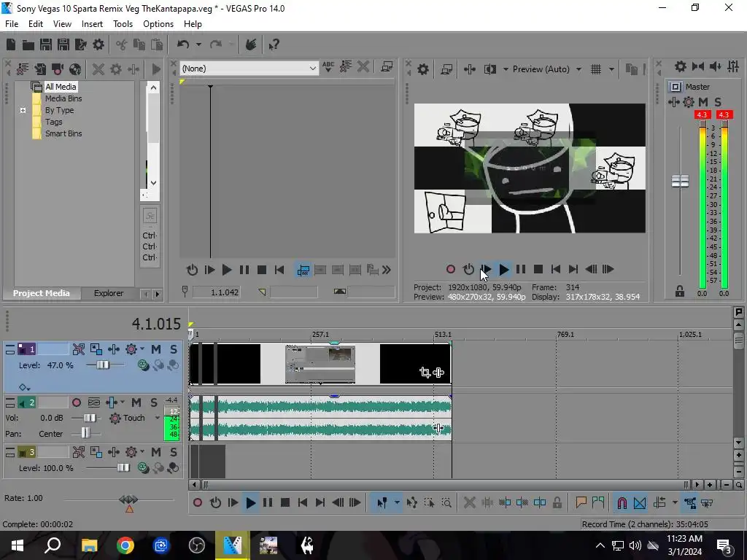Solo video track 1
The width and height of the screenshot is (747, 560).
[x=174, y=349]
